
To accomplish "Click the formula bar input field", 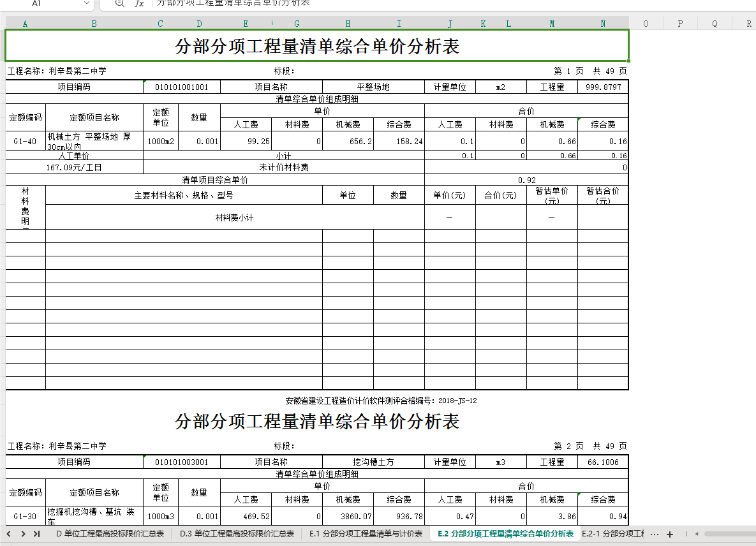I will tap(453, 3).
